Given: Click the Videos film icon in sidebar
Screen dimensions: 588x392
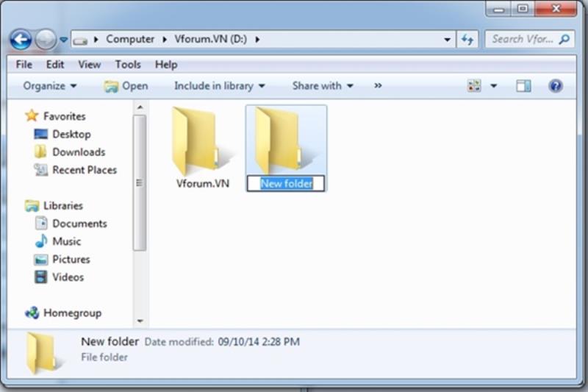Looking at the screenshot, I should click(x=41, y=277).
